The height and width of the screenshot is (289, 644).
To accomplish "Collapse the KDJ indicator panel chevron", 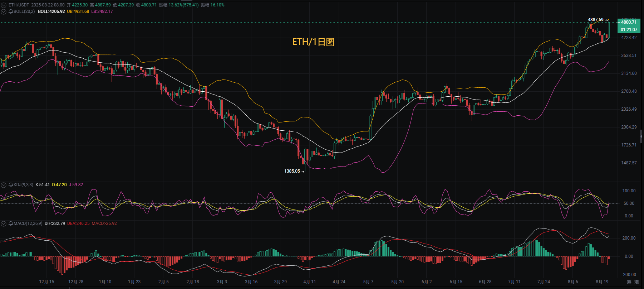I will [4, 185].
